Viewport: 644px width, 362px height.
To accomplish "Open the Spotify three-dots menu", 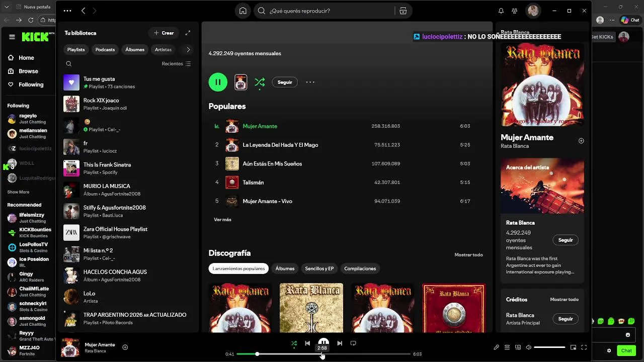I will click(67, 11).
